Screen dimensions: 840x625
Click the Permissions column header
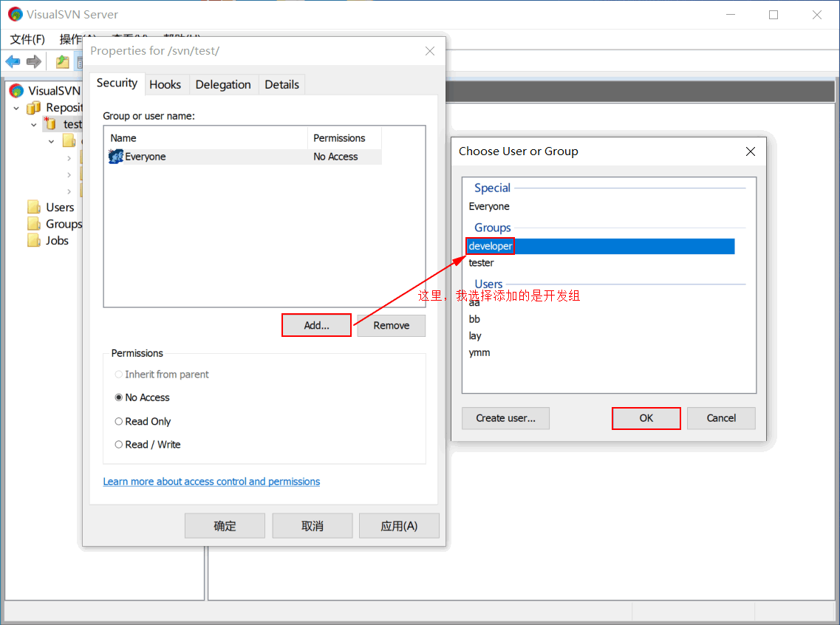tap(344, 138)
